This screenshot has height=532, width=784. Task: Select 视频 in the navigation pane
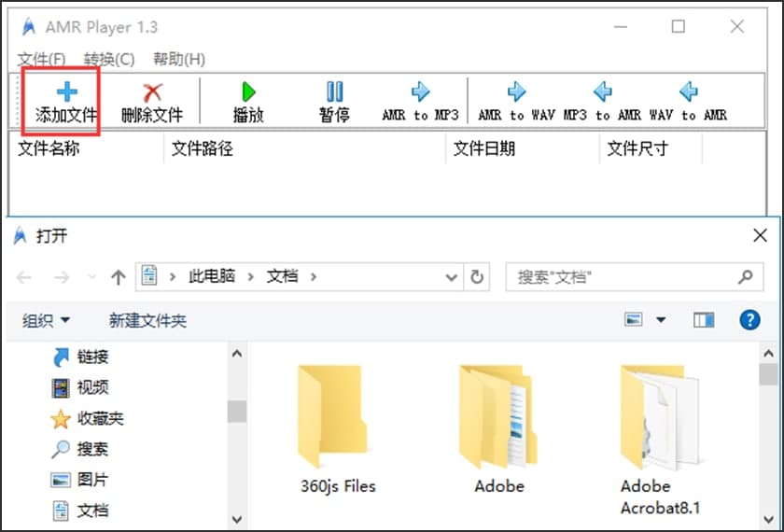click(x=80, y=387)
